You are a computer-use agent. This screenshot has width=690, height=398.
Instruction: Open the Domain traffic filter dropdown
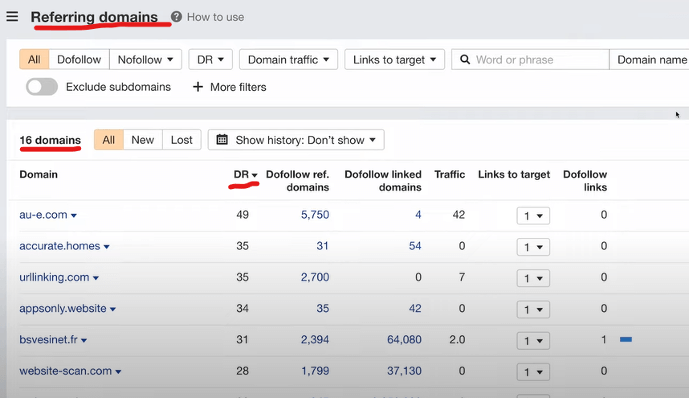coord(288,59)
